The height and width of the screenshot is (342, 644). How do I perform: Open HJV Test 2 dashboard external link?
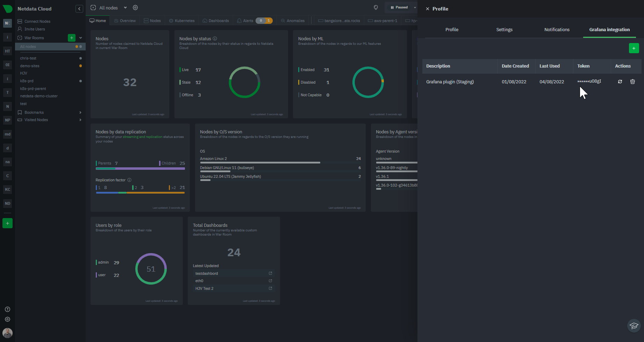(270, 288)
